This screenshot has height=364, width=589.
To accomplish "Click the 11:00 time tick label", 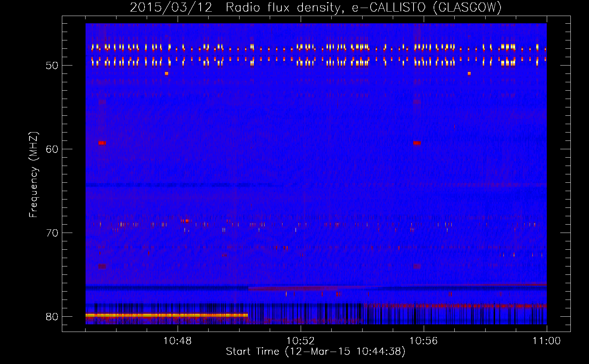I will pyautogui.click(x=547, y=341).
